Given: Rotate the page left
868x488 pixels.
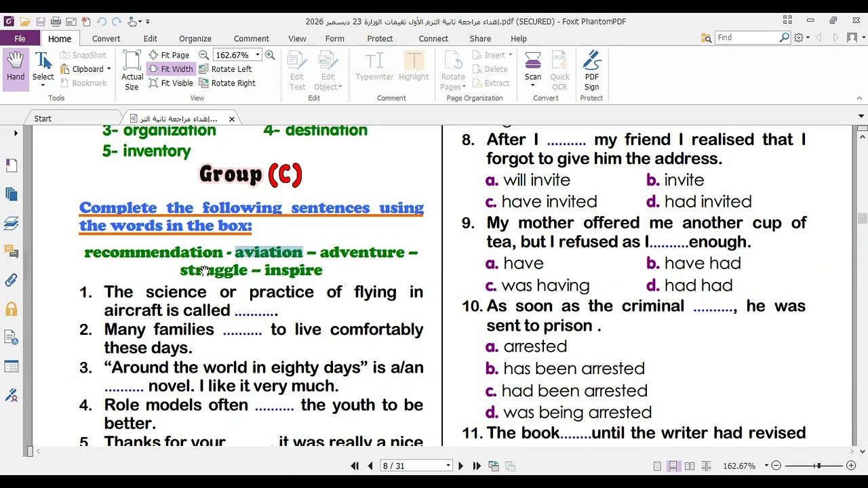Looking at the screenshot, I should click(225, 69).
